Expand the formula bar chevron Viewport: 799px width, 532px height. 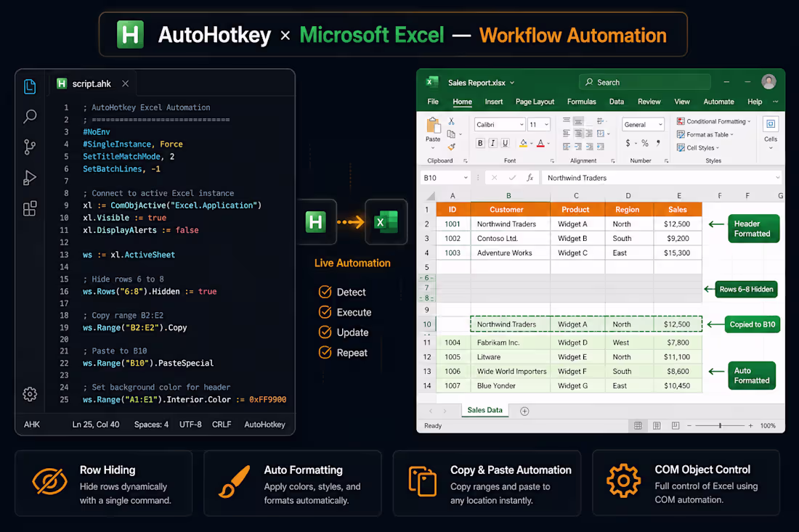(777, 178)
